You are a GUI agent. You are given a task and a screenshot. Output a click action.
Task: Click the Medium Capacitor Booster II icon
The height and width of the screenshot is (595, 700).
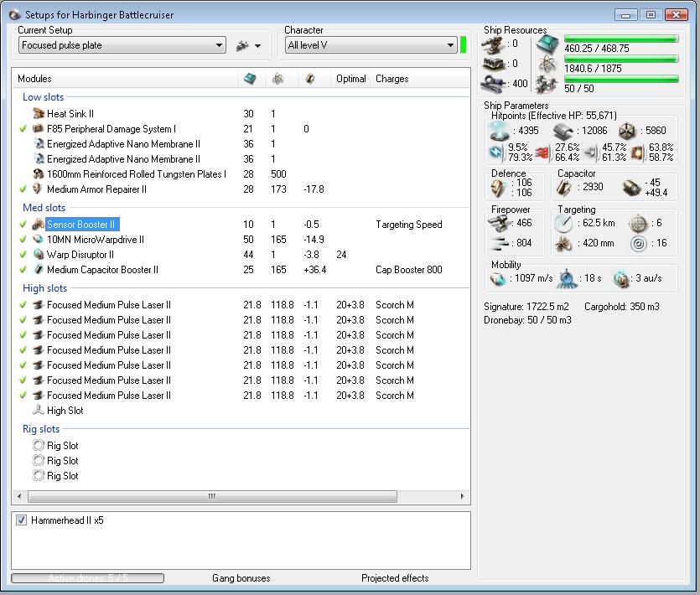(38, 270)
